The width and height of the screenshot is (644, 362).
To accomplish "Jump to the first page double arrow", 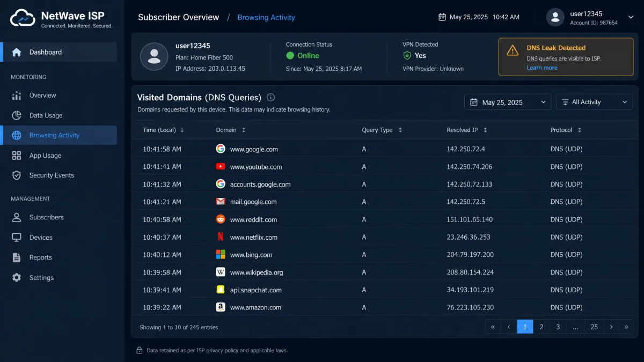I will pyautogui.click(x=493, y=327).
